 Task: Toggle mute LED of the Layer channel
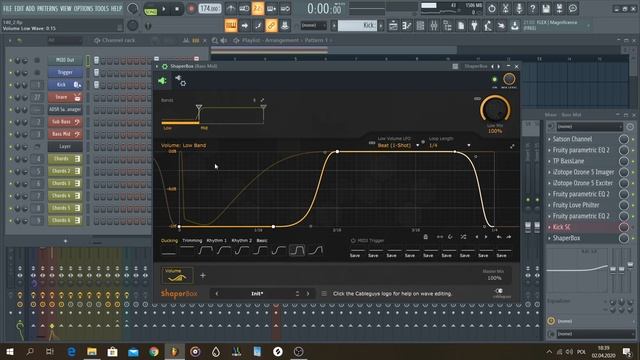tap(11, 147)
